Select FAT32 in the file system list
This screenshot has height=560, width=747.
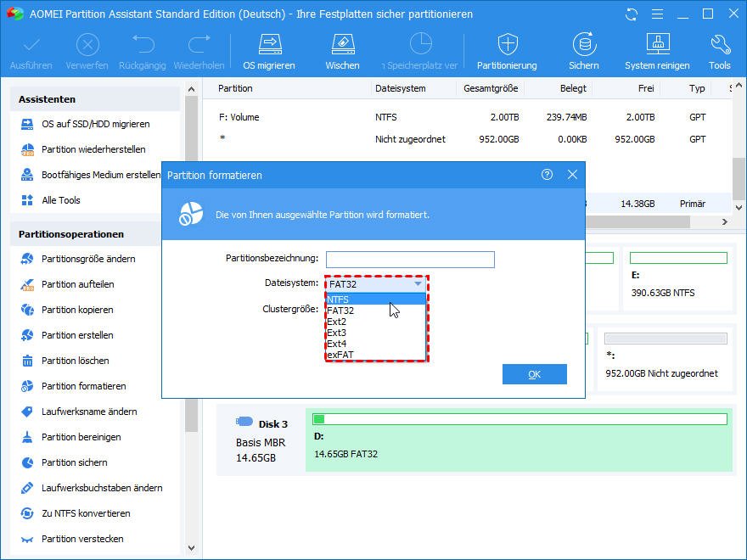(x=376, y=311)
